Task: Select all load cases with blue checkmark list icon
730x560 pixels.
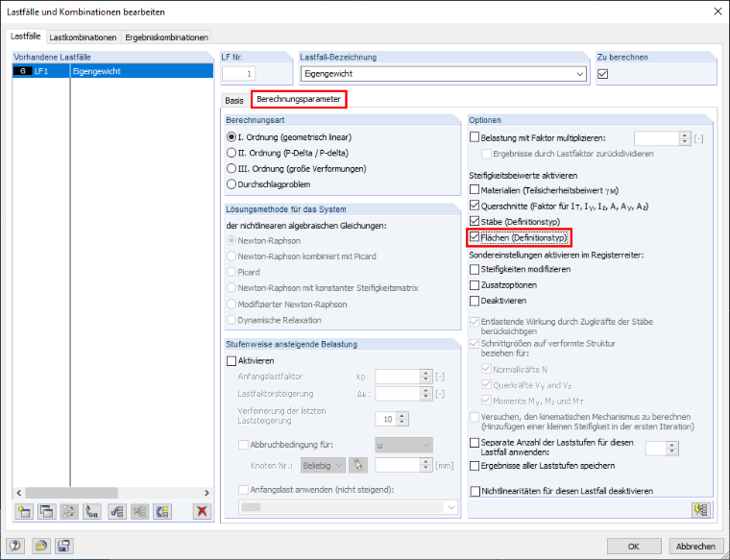Action: tap(117, 512)
